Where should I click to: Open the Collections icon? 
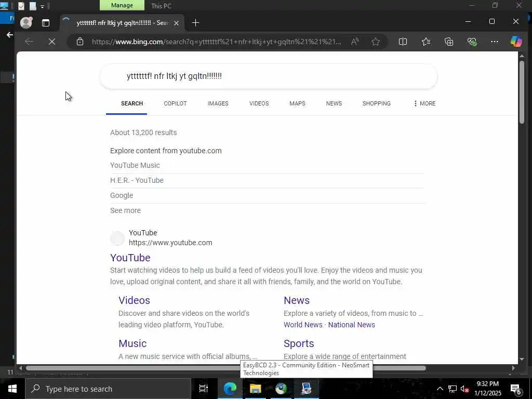point(449,42)
